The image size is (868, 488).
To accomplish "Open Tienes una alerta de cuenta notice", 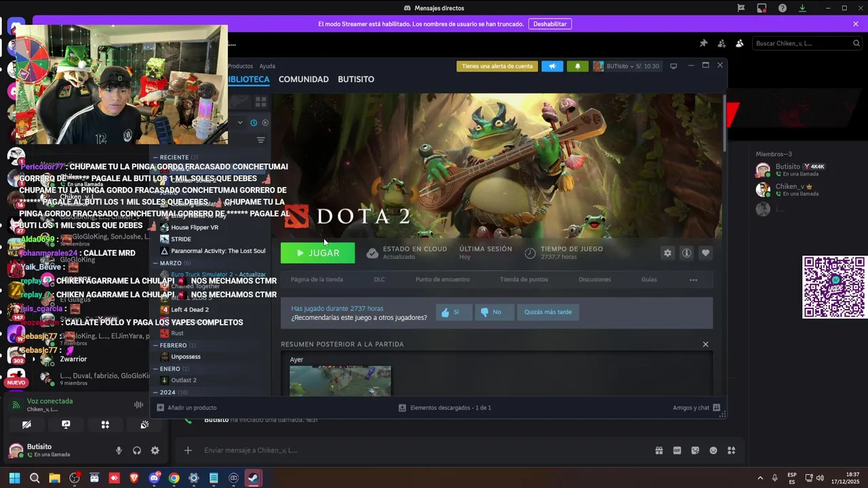I will coord(497,66).
